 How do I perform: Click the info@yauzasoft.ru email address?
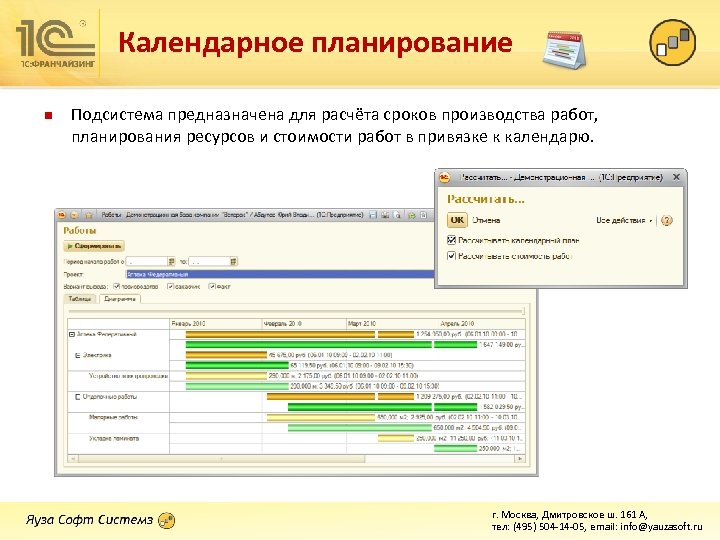(x=661, y=527)
